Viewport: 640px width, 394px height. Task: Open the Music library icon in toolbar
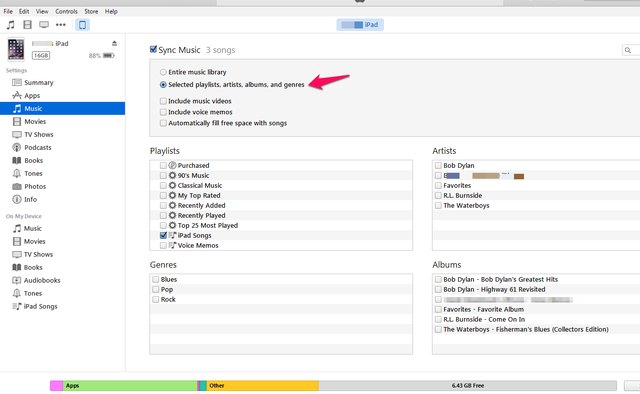(x=11, y=25)
